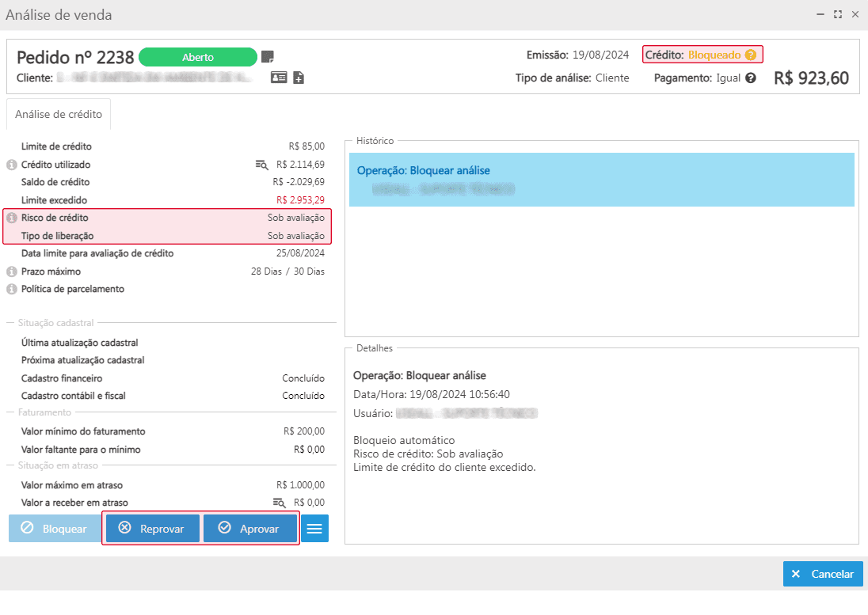The height and width of the screenshot is (615, 868).
Task: Switch to the Análise de crédito tab
Action: pos(59,114)
